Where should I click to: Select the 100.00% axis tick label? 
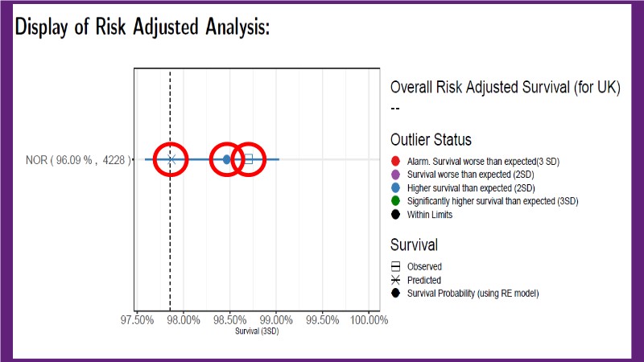pyautogui.click(x=369, y=319)
